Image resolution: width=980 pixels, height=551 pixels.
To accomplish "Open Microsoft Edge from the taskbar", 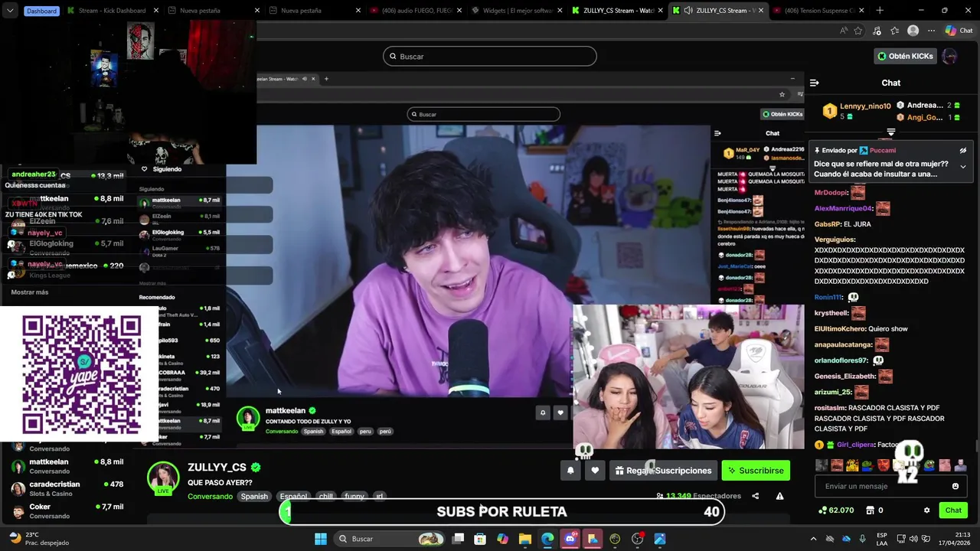I will 547,539.
